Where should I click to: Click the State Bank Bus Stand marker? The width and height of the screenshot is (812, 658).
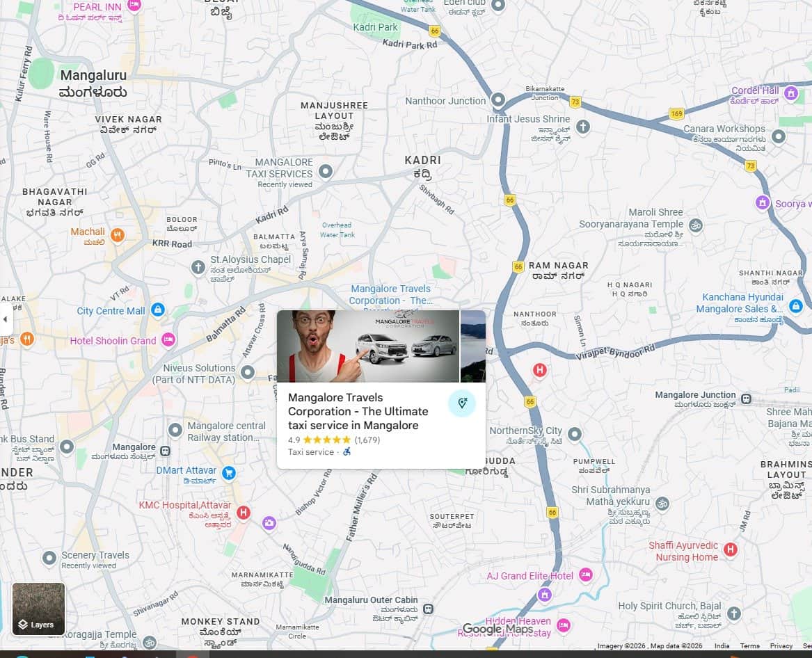tap(67, 447)
